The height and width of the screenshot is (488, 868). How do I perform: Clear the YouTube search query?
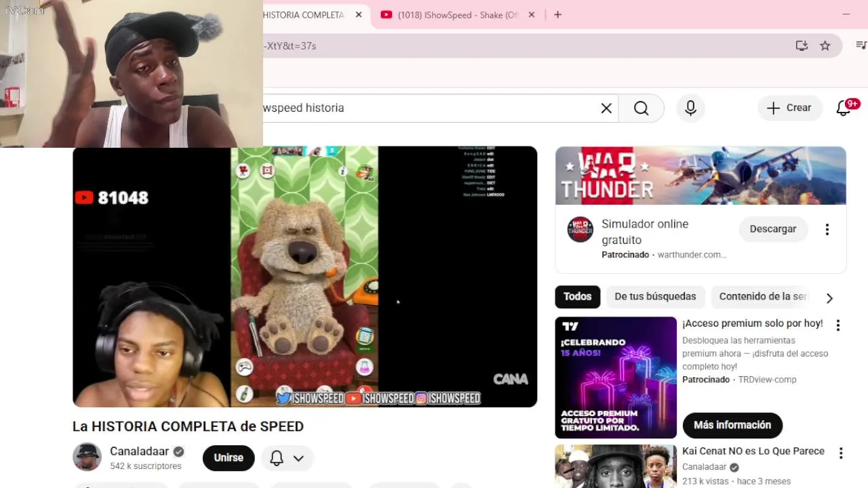[606, 108]
